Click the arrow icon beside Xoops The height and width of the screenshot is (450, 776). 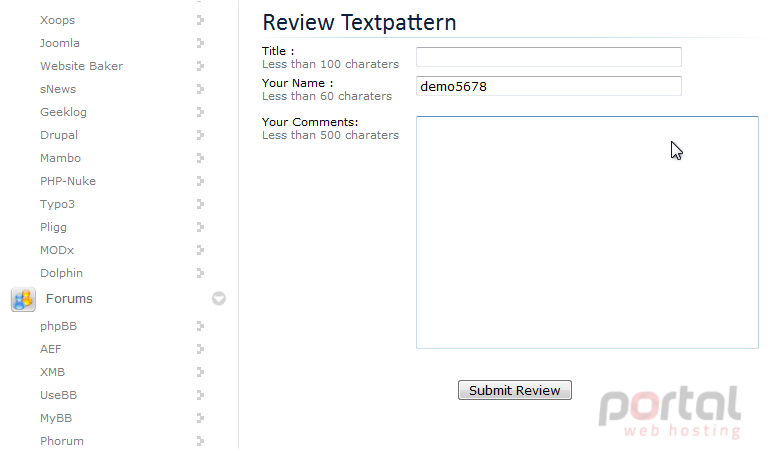[200, 20]
